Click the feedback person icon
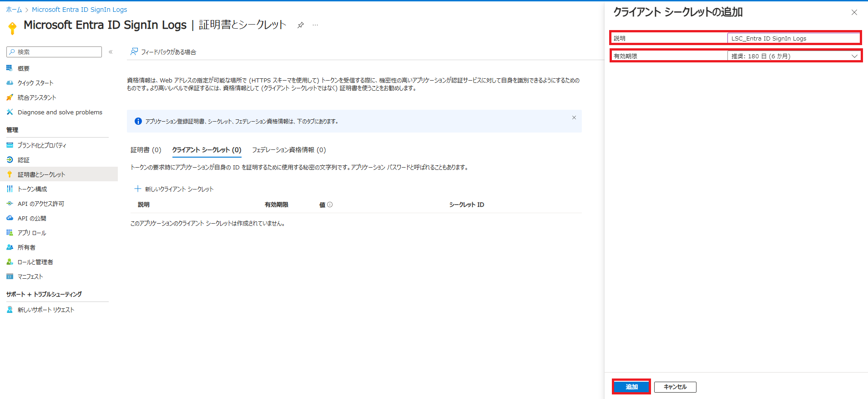868x399 pixels. point(134,51)
